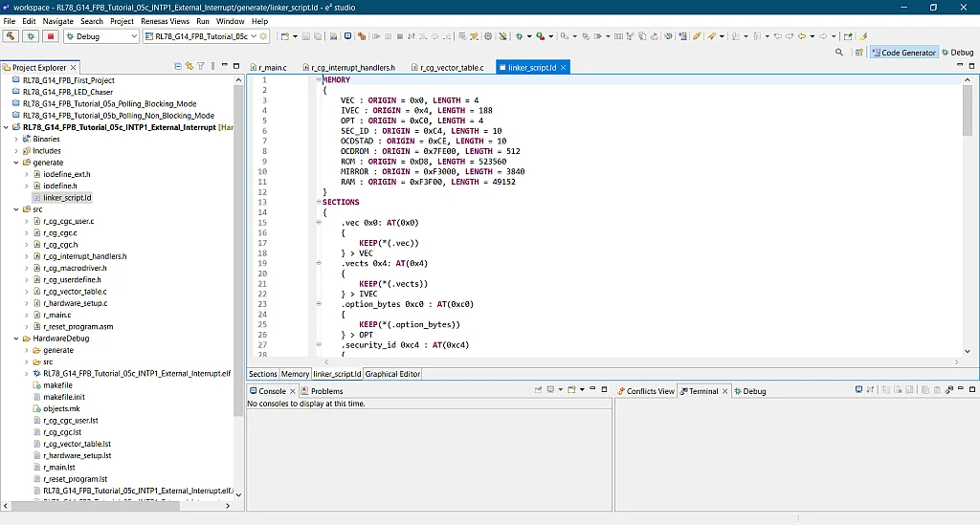
Task: Open the Debug launch mode dropdown
Action: (x=133, y=36)
